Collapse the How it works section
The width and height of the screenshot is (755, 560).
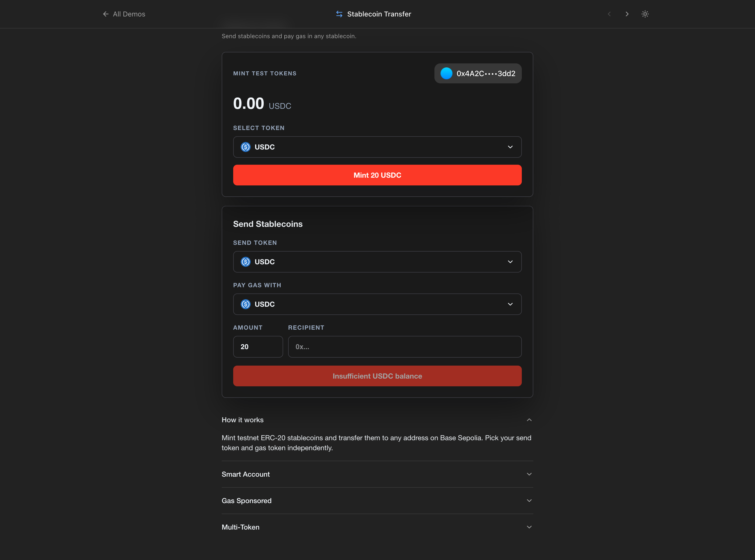pyautogui.click(x=529, y=420)
